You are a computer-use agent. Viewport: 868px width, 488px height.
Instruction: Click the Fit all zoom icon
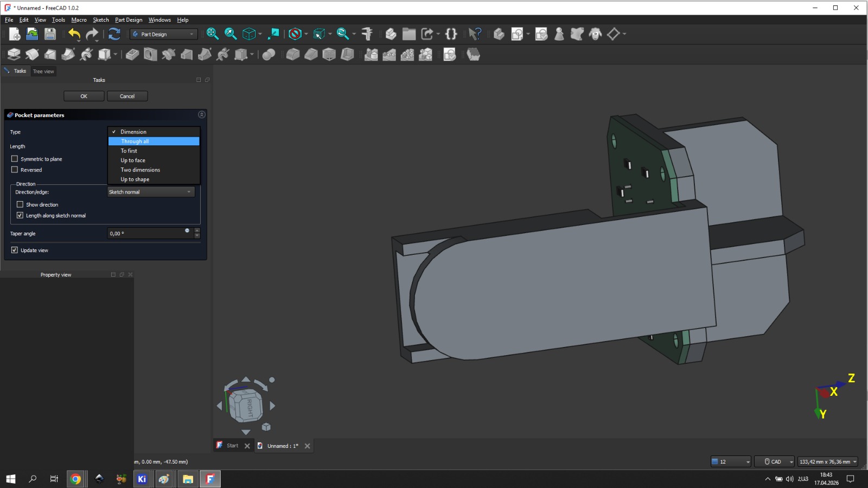tap(212, 34)
